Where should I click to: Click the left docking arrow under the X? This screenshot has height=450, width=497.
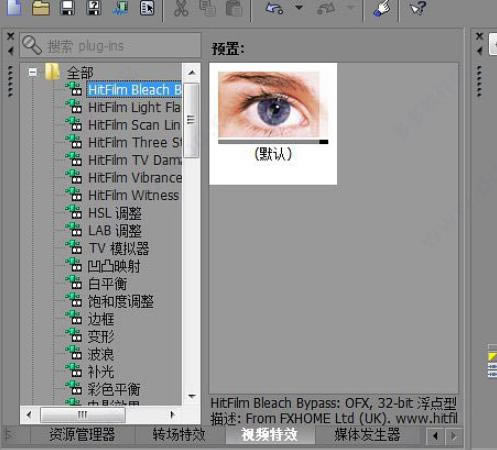pos(11,51)
